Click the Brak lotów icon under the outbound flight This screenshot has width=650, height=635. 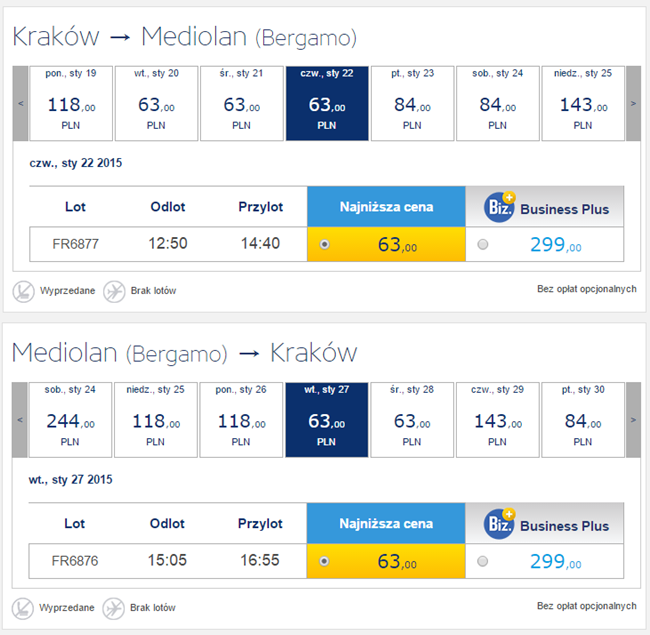(114, 291)
